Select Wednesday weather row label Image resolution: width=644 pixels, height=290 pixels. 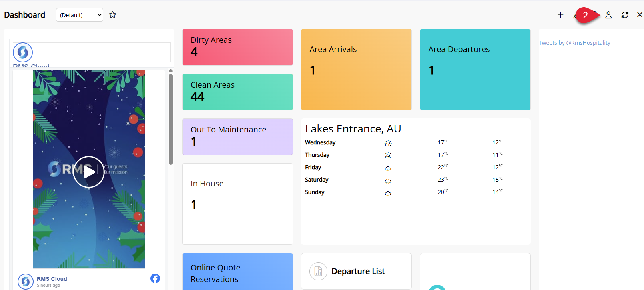click(320, 142)
